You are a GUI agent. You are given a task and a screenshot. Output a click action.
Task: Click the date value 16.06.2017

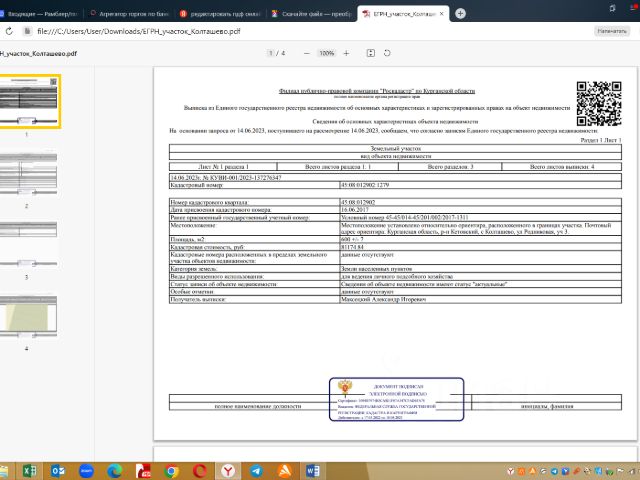click(355, 210)
